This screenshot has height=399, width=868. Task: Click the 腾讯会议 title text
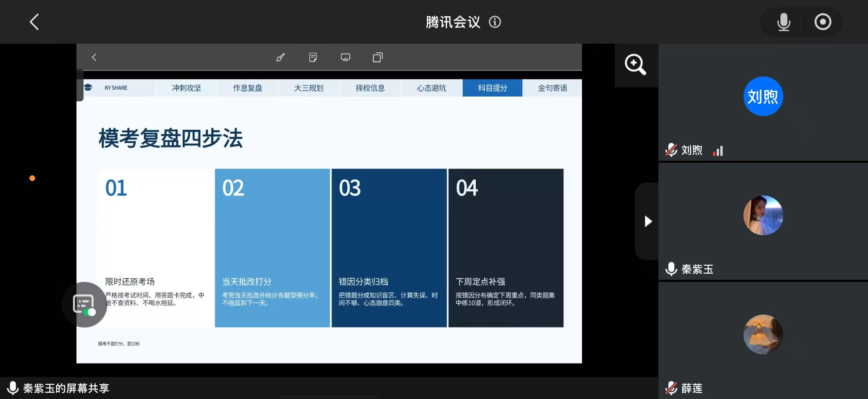pyautogui.click(x=453, y=22)
